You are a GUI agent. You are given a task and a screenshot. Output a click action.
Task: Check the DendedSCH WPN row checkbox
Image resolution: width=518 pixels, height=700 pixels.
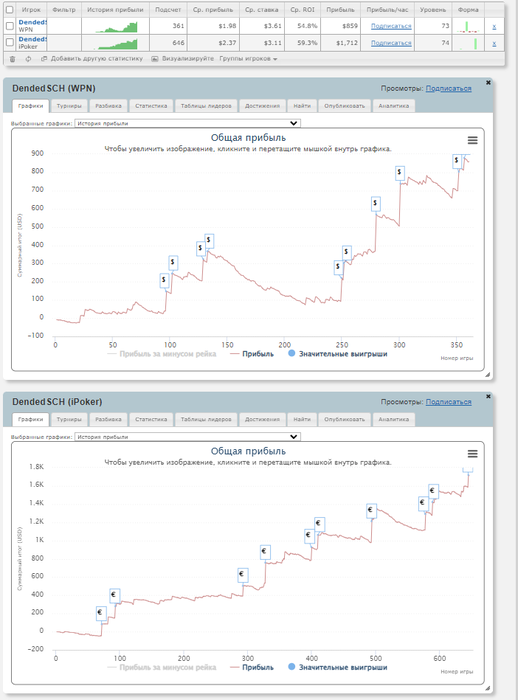9,26
